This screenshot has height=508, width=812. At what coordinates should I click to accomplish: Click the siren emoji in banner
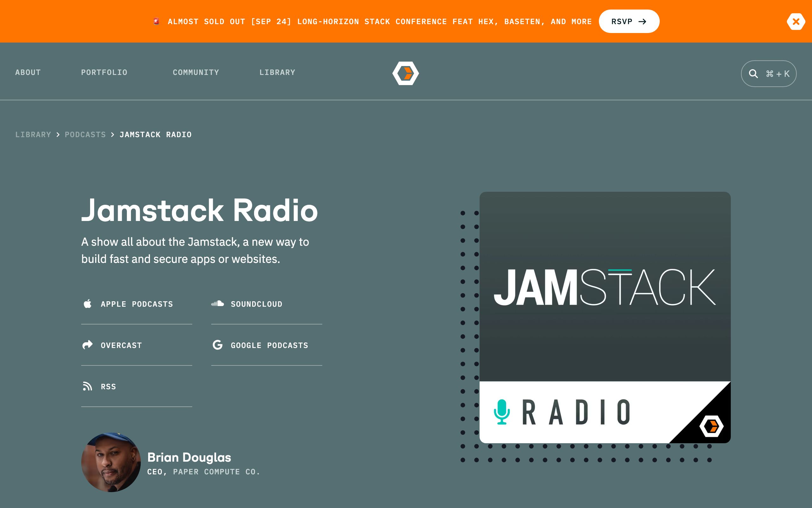click(156, 22)
